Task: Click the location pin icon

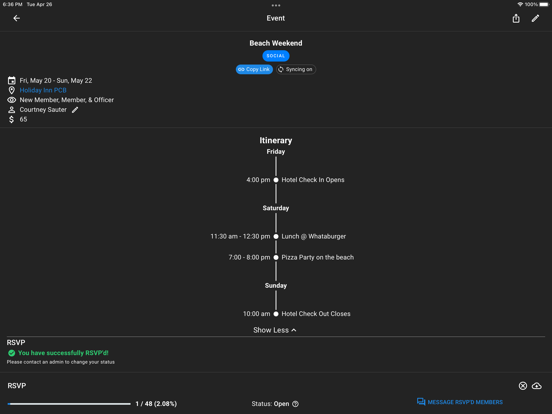Action: [x=12, y=90]
